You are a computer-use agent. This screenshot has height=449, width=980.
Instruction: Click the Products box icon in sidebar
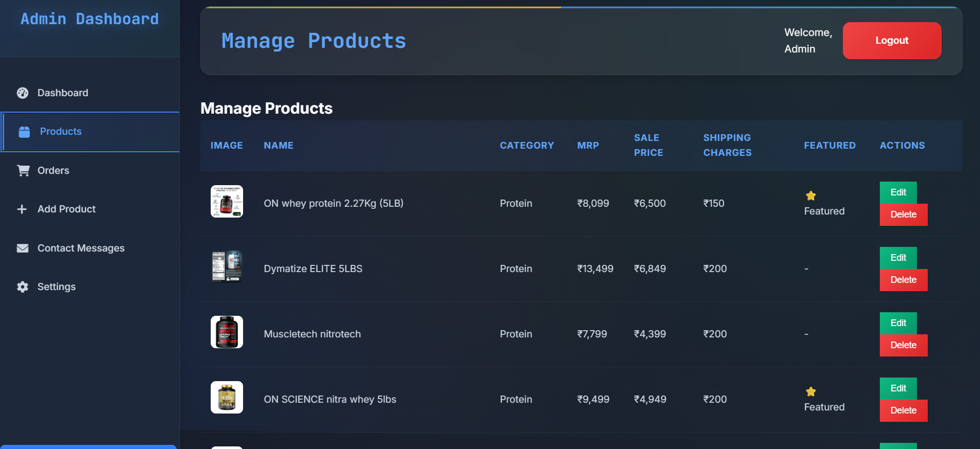24,132
